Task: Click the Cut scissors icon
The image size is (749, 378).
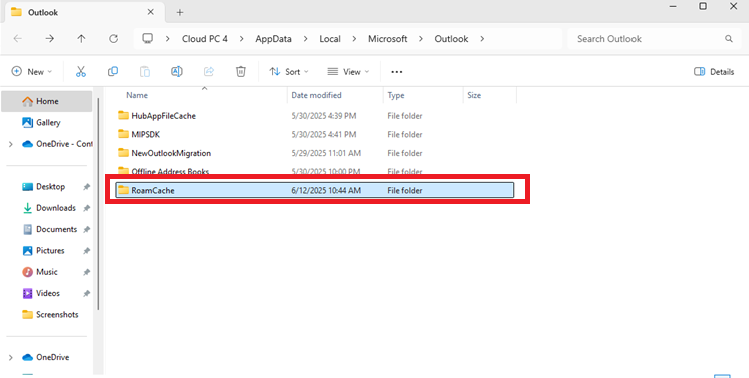Action: click(81, 72)
